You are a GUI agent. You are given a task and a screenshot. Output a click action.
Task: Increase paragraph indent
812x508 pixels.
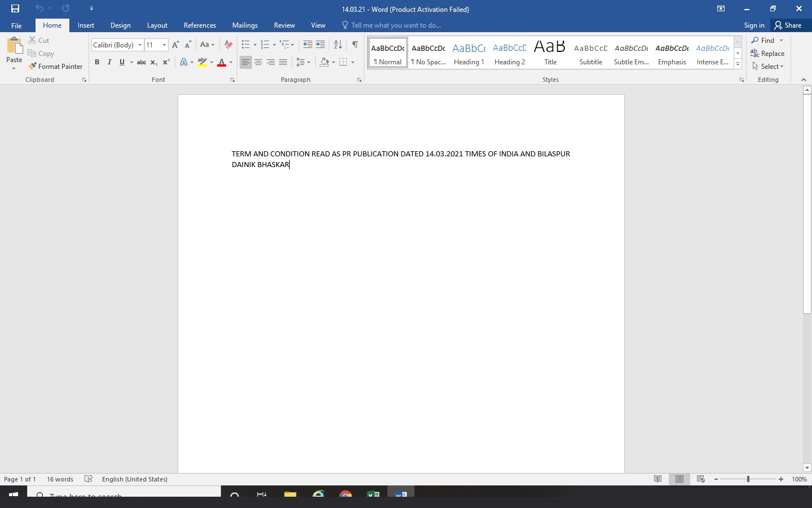pyautogui.click(x=320, y=45)
